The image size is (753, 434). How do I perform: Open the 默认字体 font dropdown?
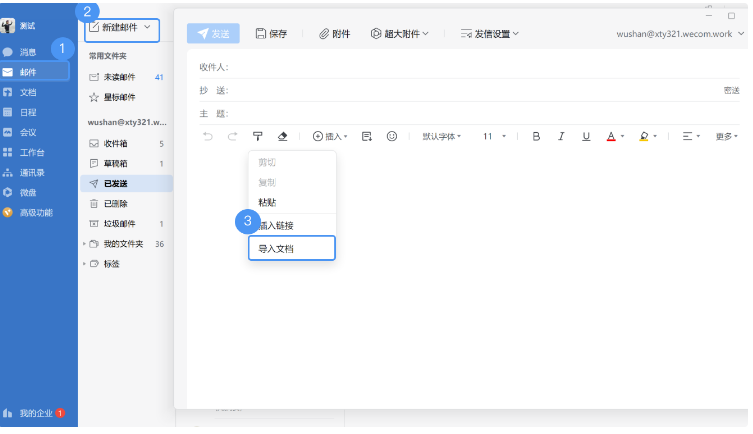[x=443, y=136]
